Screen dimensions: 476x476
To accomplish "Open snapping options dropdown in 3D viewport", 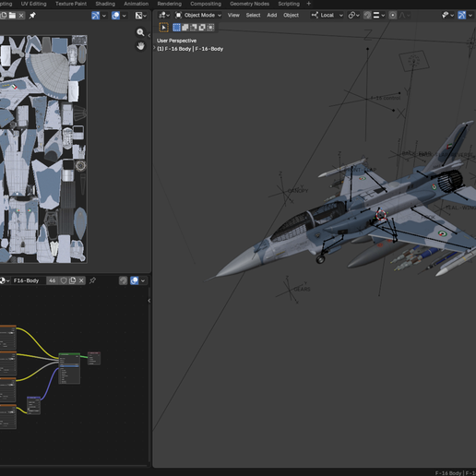I will [x=379, y=15].
